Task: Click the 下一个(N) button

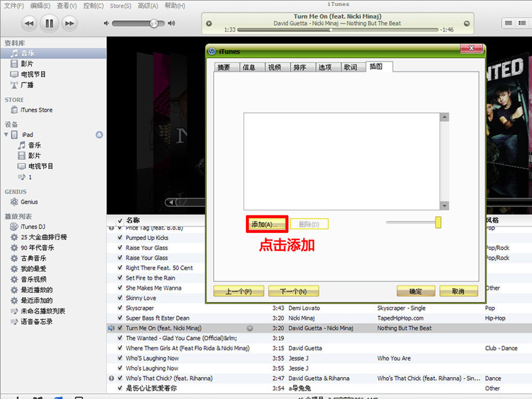Action: (x=294, y=291)
